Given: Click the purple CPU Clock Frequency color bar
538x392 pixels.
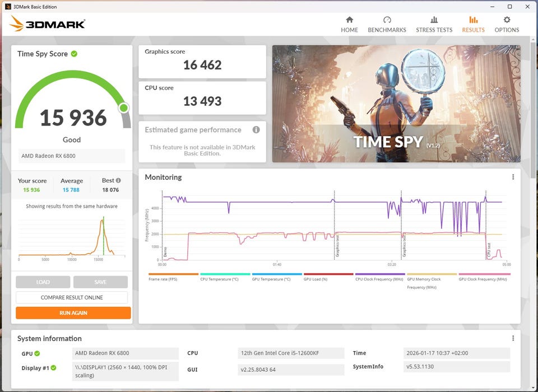Looking at the screenshot, I should coord(380,274).
